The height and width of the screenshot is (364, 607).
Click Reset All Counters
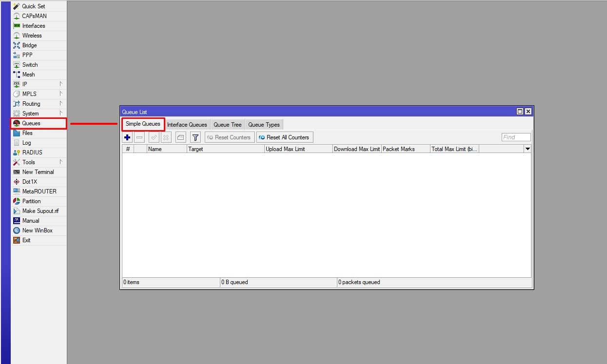[x=285, y=137]
